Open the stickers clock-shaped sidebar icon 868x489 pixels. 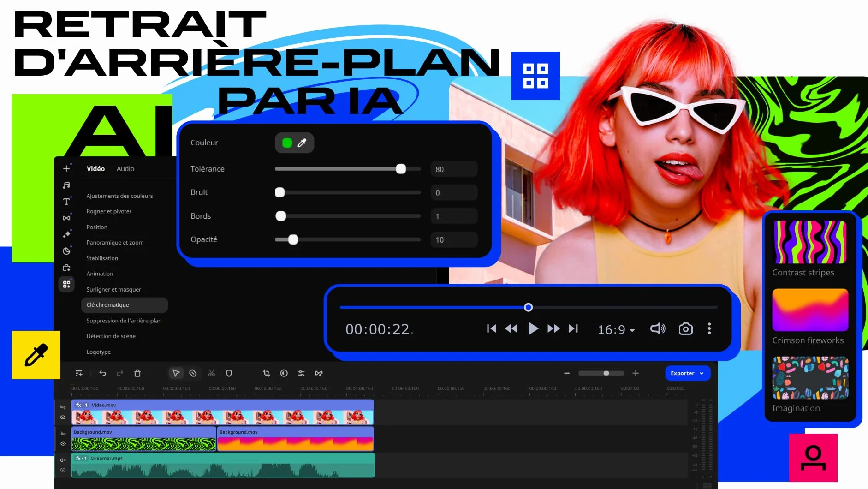click(66, 251)
